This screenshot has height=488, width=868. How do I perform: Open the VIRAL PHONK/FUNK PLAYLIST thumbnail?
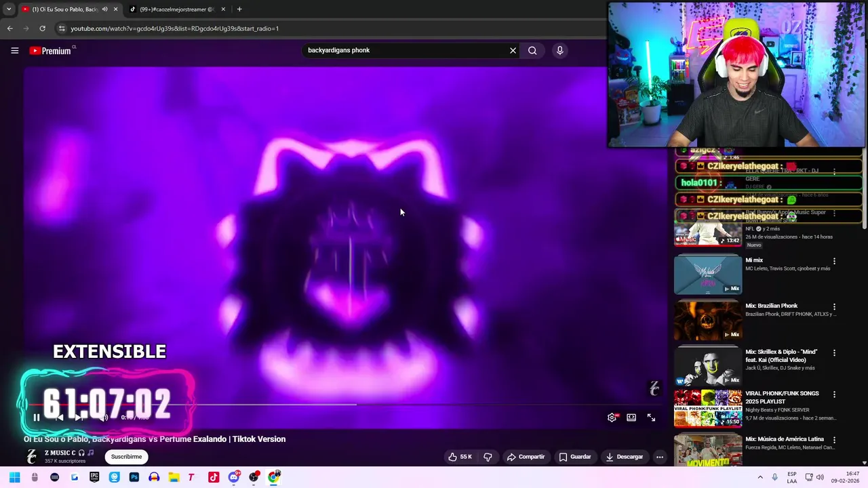[708, 408]
